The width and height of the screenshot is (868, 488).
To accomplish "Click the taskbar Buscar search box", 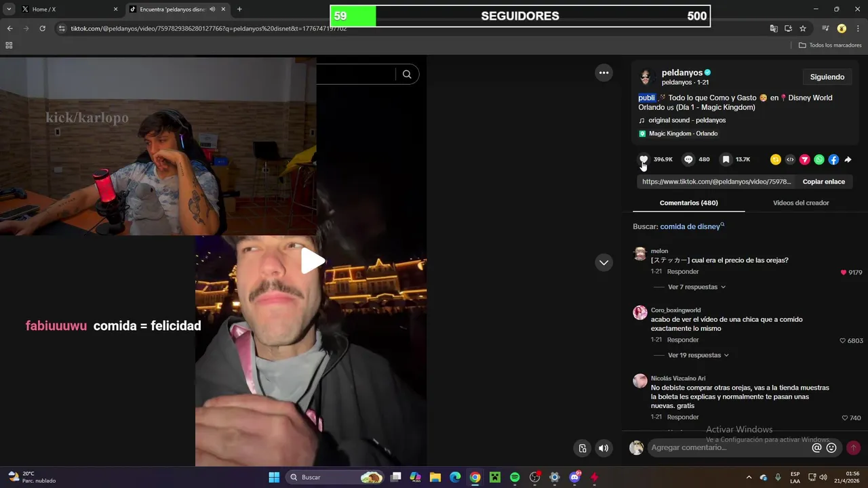I will tap(335, 477).
